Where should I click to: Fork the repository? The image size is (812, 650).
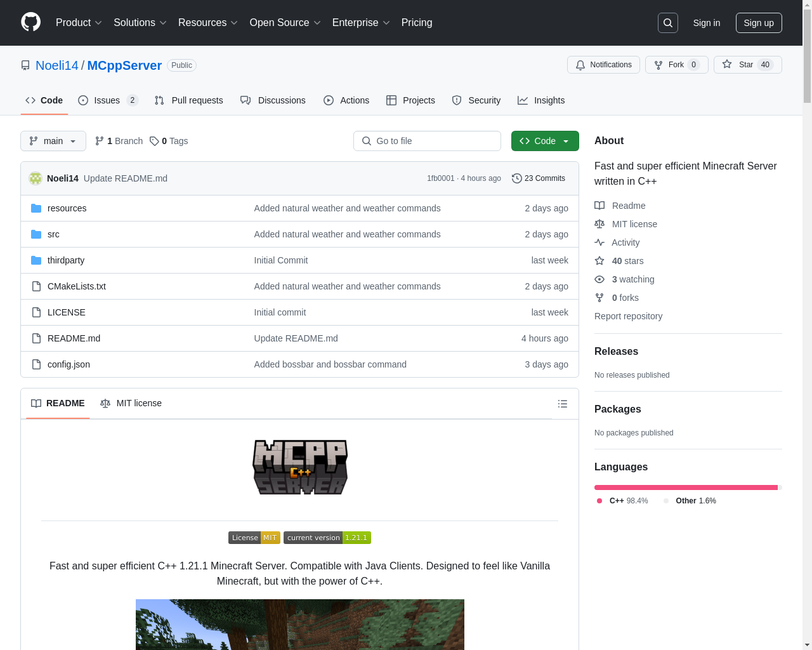click(x=676, y=65)
